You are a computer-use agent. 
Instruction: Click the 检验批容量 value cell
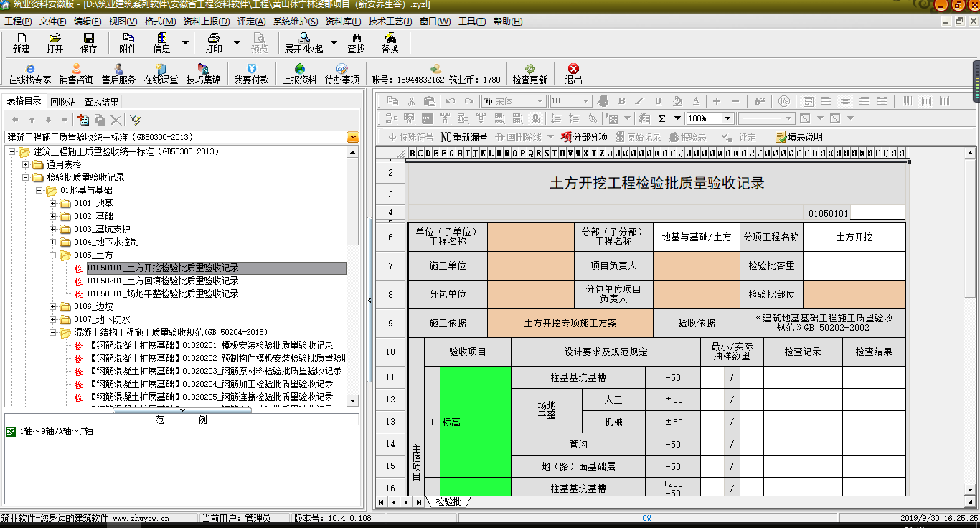coord(854,265)
